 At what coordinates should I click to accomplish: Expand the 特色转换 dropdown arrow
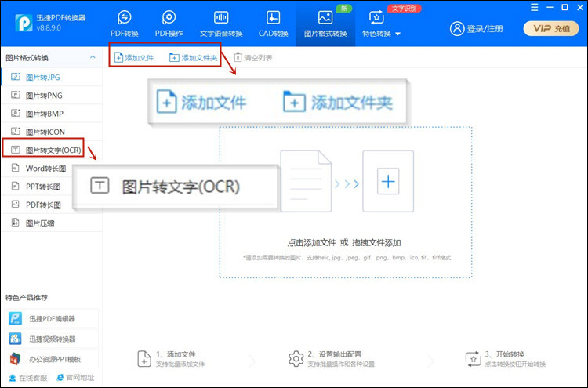coord(397,34)
